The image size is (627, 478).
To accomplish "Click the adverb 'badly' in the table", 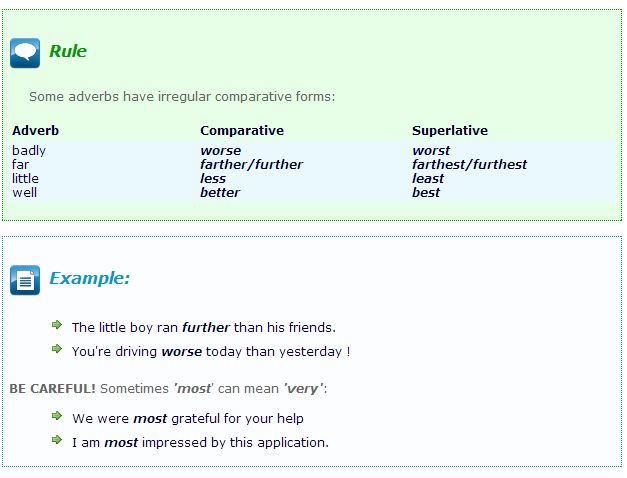I will (29, 151).
